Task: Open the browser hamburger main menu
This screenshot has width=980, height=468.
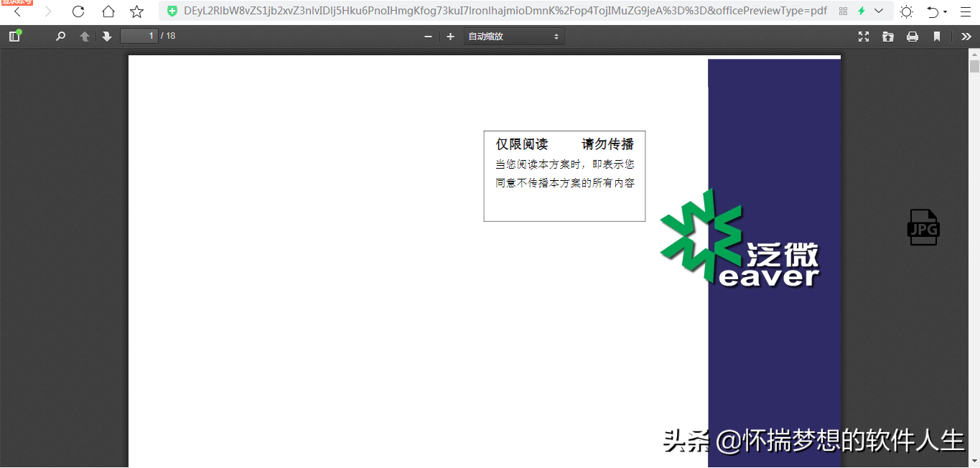Action: tap(965, 11)
